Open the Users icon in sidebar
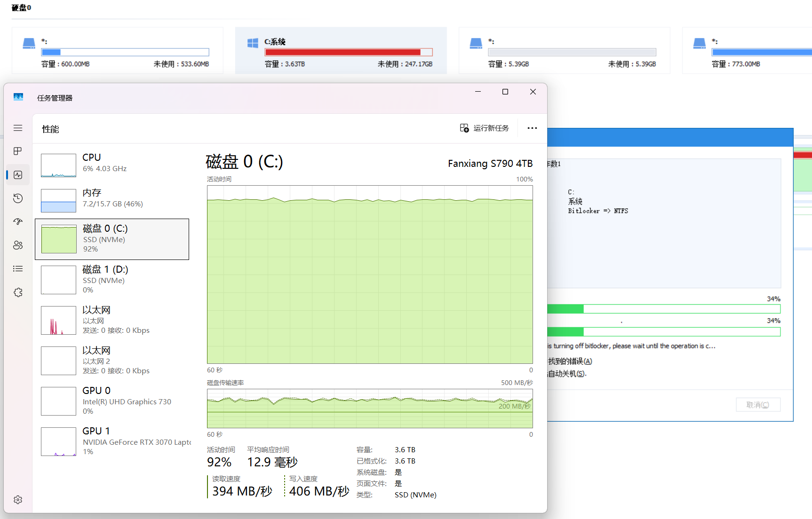Image resolution: width=812 pixels, height=519 pixels. tap(18, 245)
